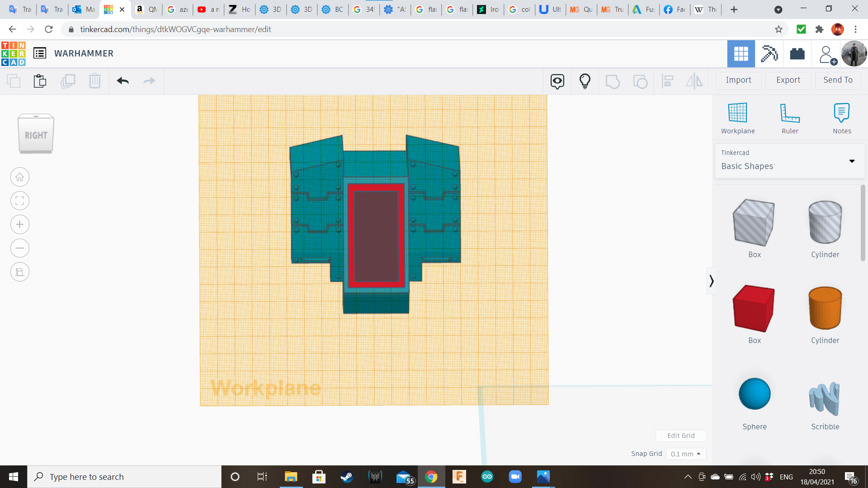Activate the 3D design grid view
Image resolution: width=868 pixels, height=488 pixels.
tap(741, 54)
